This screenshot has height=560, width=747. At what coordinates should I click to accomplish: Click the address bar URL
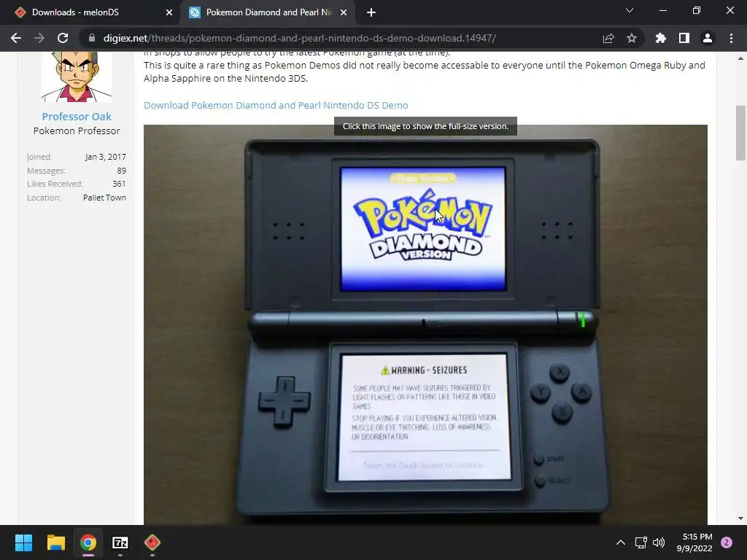coord(300,38)
